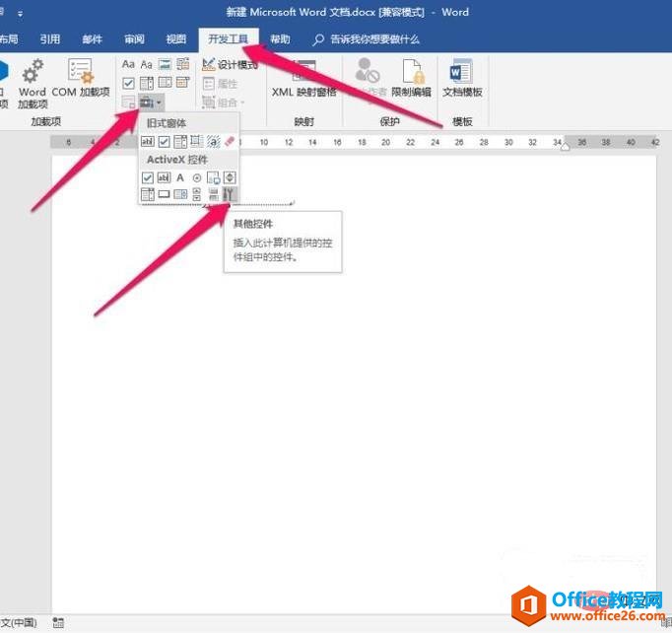
Task: Open the Legacy Tools briefcase dropdown
Action: (x=151, y=103)
